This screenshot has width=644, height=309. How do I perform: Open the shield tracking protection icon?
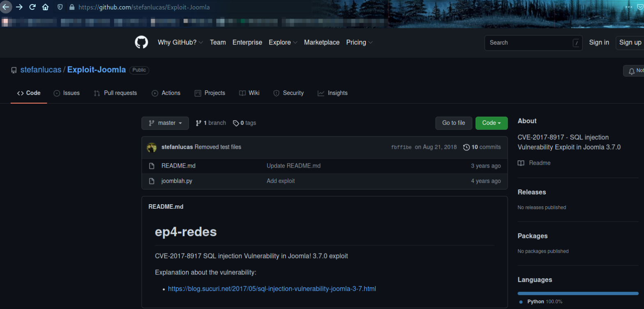pos(60,7)
